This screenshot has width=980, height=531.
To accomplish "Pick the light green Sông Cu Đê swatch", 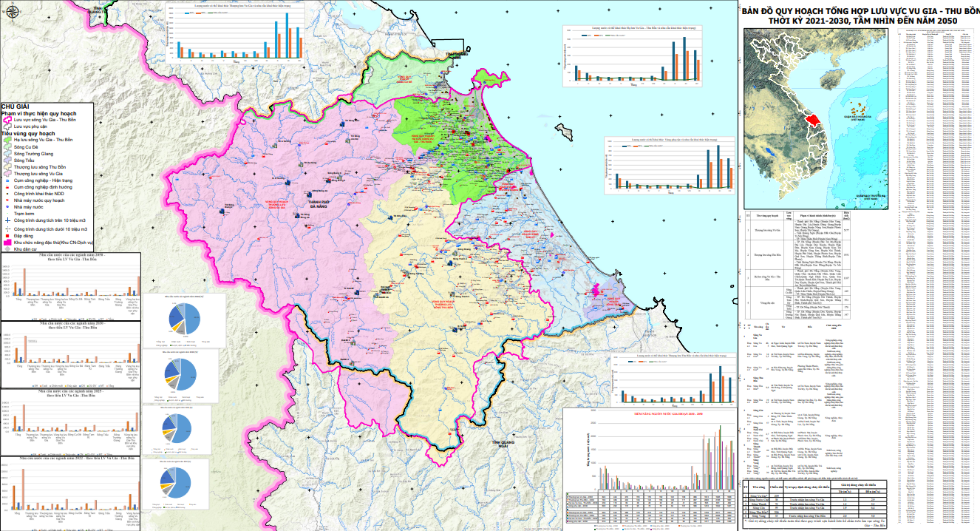I will 7,146.
